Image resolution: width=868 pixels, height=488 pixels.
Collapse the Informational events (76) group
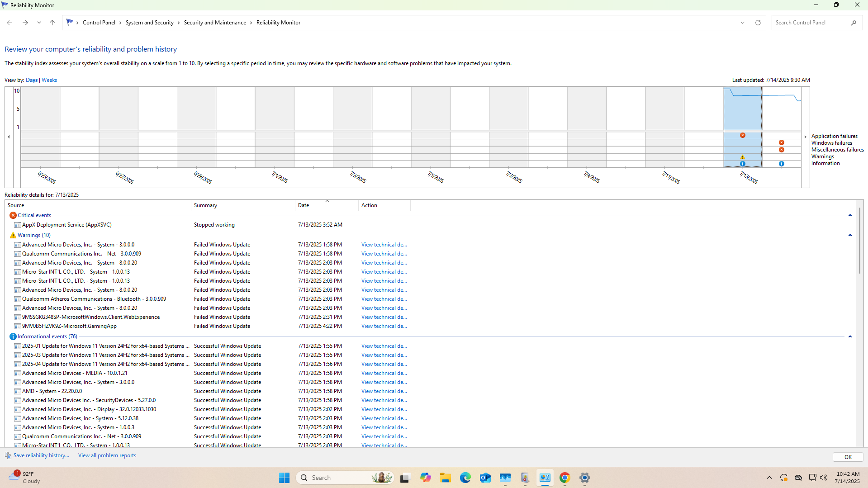[849, 336]
